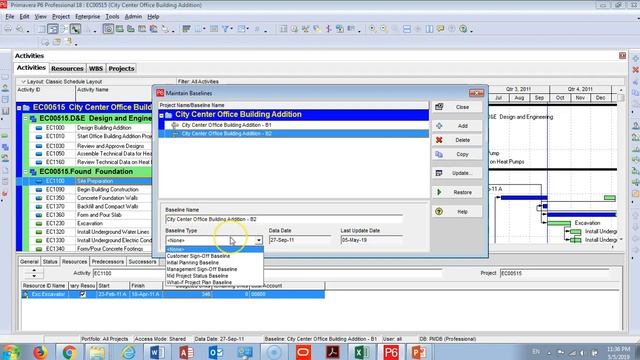Open the Layout: Classic Schedule Layout menu chevron

(x=23, y=82)
